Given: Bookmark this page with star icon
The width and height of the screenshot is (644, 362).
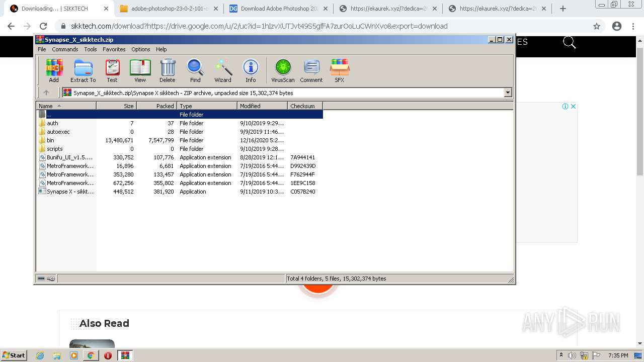Looking at the screenshot, I should coord(597,26).
